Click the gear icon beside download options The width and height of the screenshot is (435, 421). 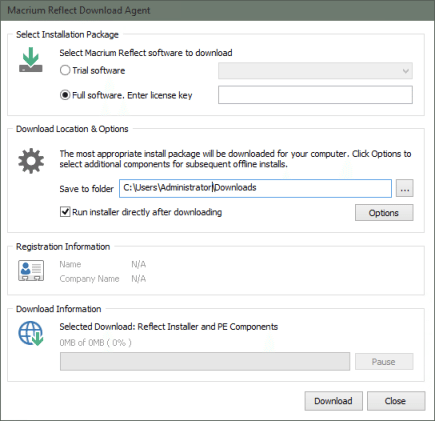pyautogui.click(x=31, y=161)
